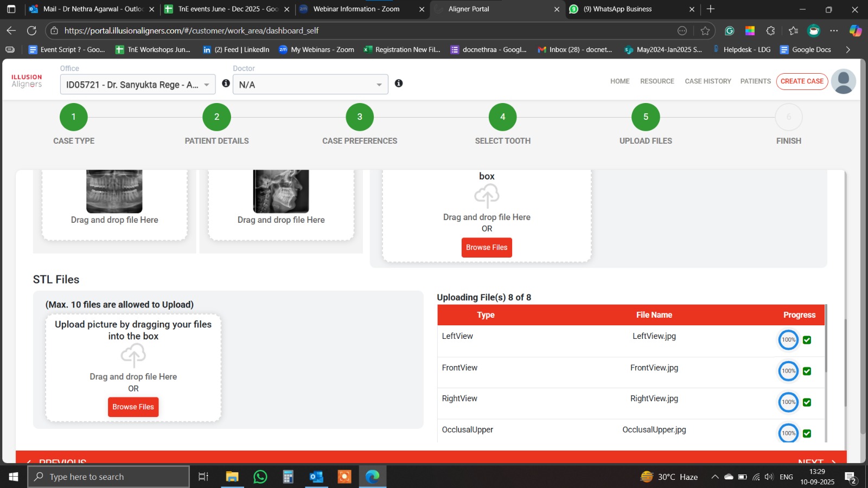Open the CASE HISTORY menu
The width and height of the screenshot is (868, 488).
[708, 81]
